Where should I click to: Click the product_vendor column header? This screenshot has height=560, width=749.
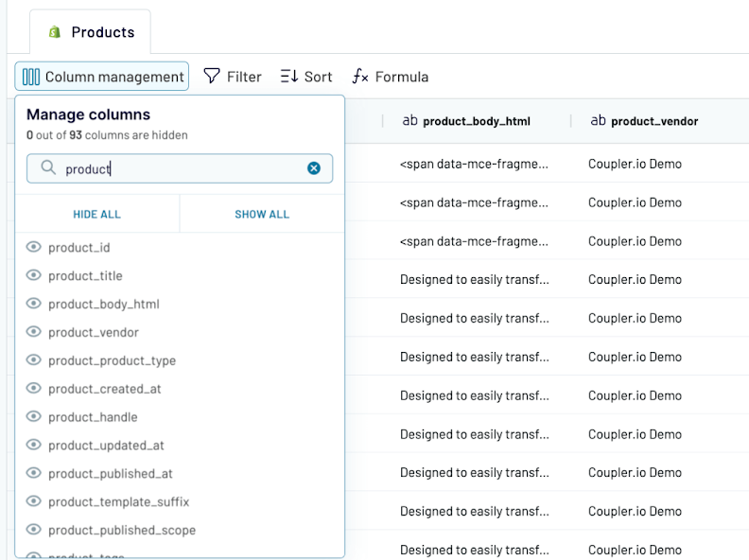pos(654,121)
